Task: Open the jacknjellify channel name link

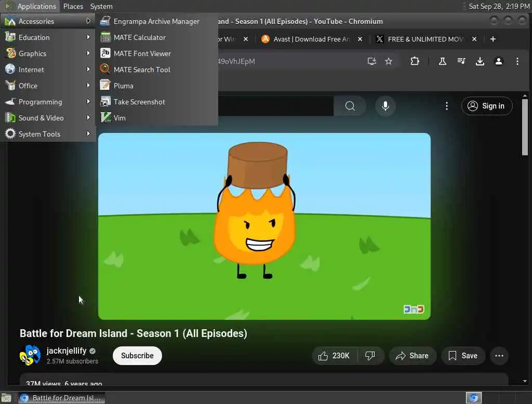Action: click(66, 351)
